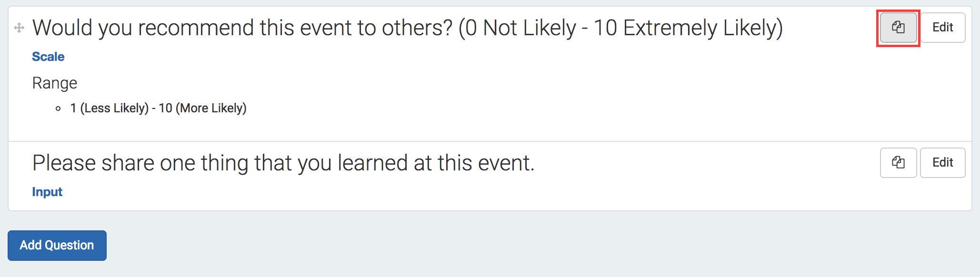Click the 'Would you recommend this event' title
The height and width of the screenshot is (277, 980).
[x=408, y=28]
